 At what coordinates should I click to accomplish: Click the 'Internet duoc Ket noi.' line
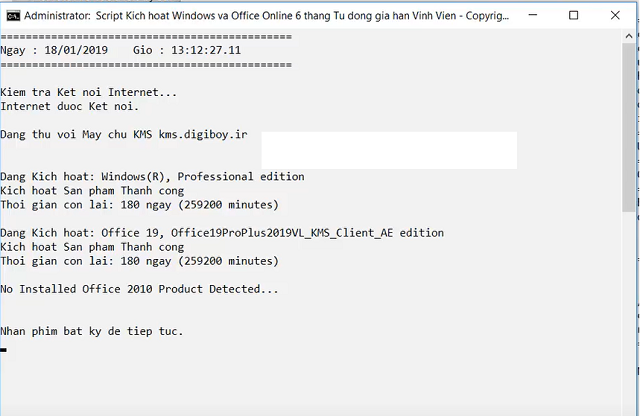[x=70, y=106]
